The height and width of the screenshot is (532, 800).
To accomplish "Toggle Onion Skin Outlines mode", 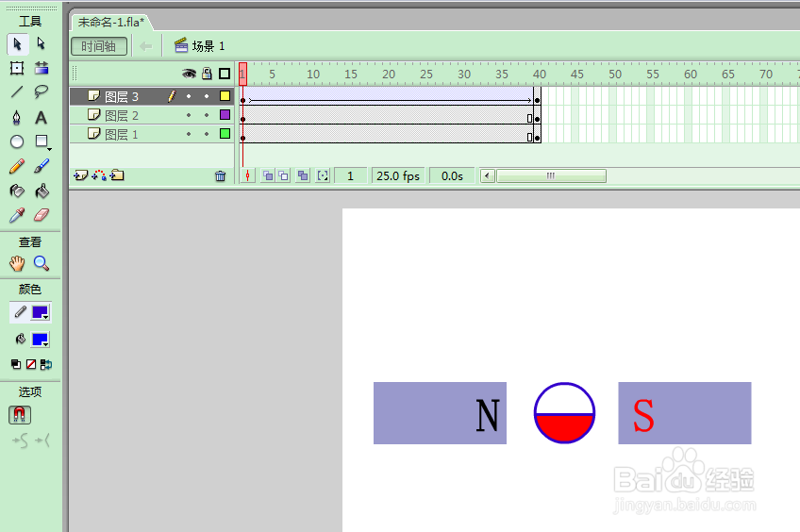I will [283, 176].
